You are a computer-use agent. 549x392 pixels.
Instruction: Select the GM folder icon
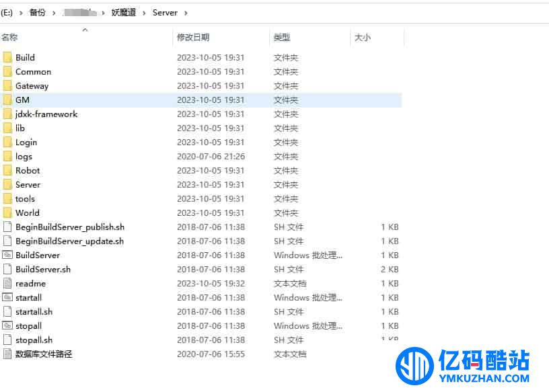(x=7, y=100)
